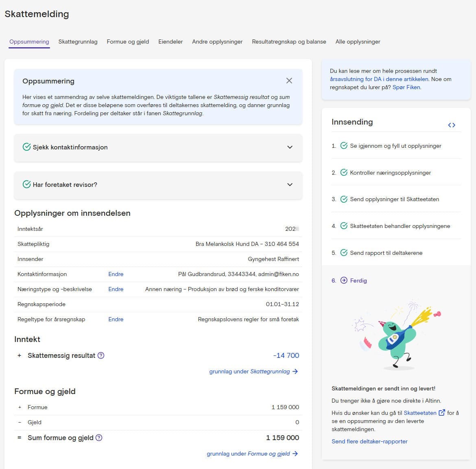Viewport: 476px width, 469px height.
Task: Expand the Formue row plus sign
Action: point(19,407)
